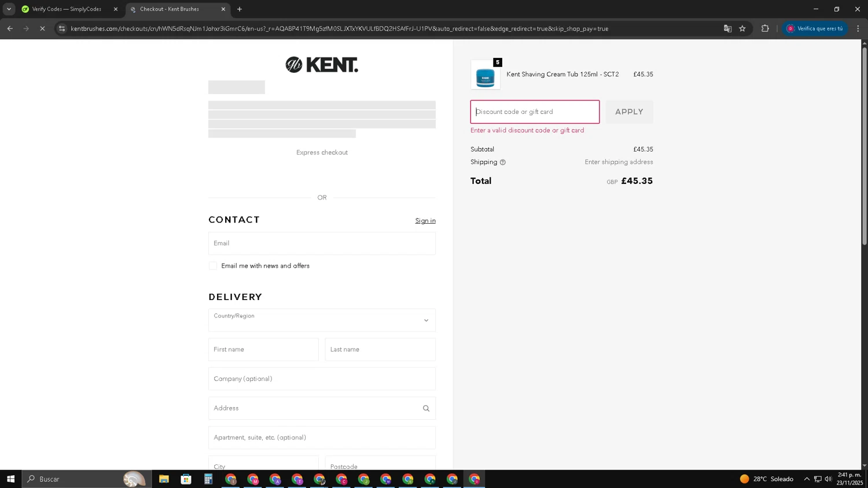Viewport: 868px width, 488px height.
Task: Click the page vertical scrollbar
Action: pos(865,146)
